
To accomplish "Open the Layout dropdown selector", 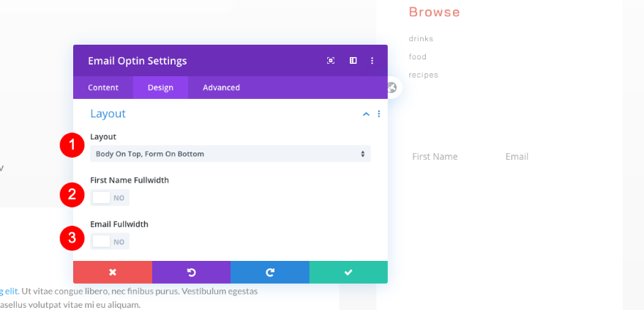I will (230, 154).
